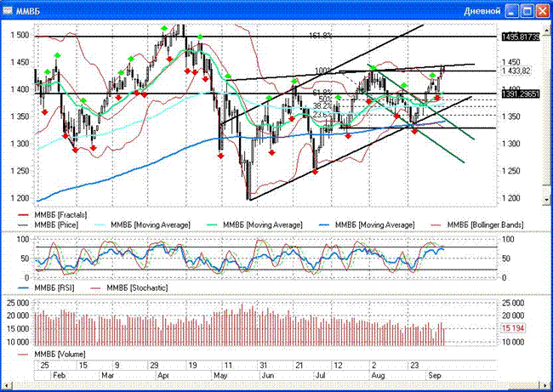
Task: Open the ММВБ window system menu icon
Action: pyautogui.click(x=8, y=10)
